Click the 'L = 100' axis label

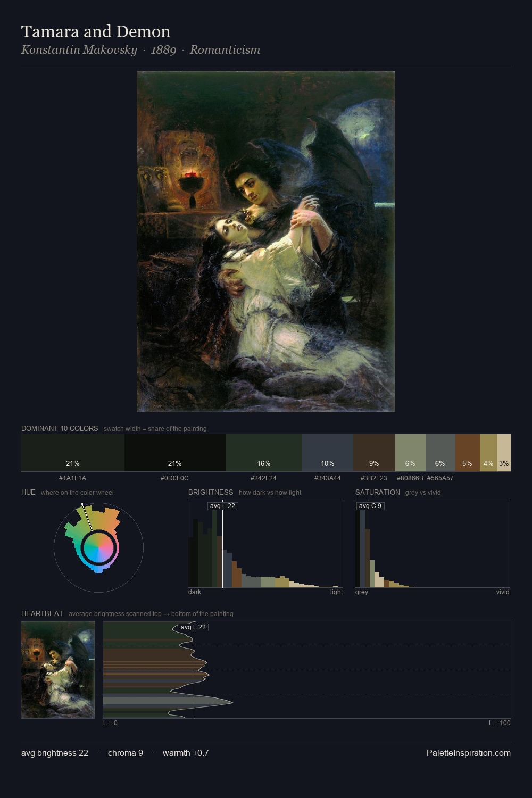click(500, 723)
